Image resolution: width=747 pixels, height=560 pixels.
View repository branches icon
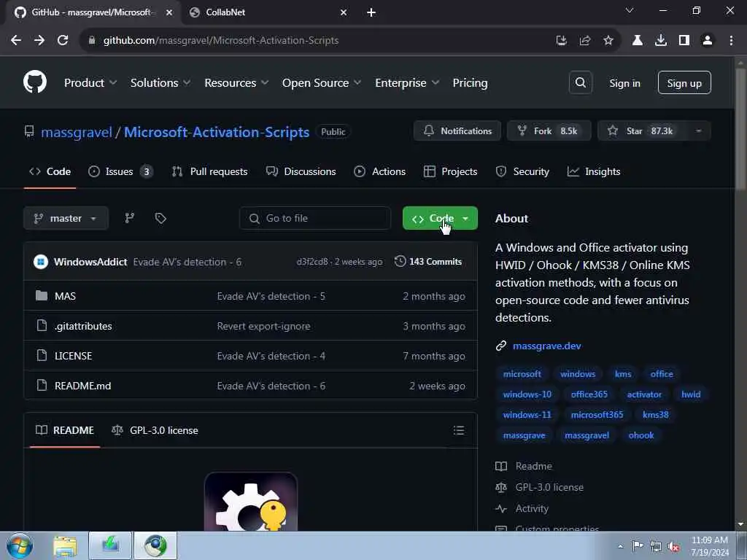click(x=129, y=218)
